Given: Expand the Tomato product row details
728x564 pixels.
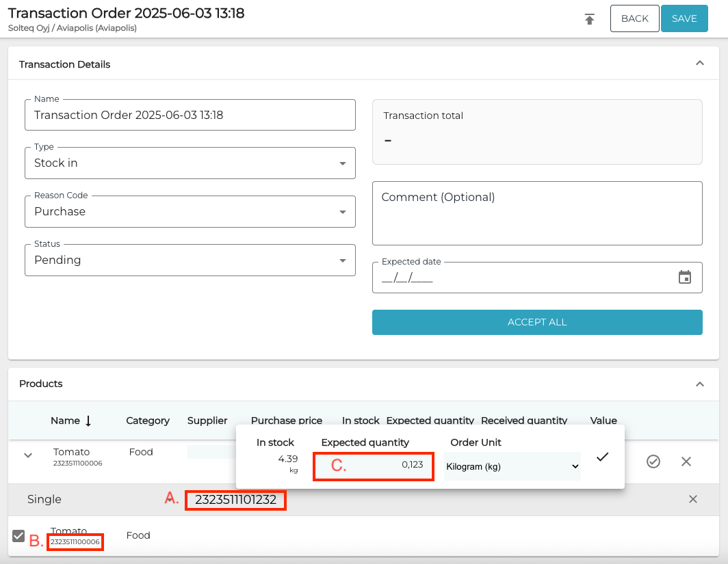Looking at the screenshot, I should [27, 457].
